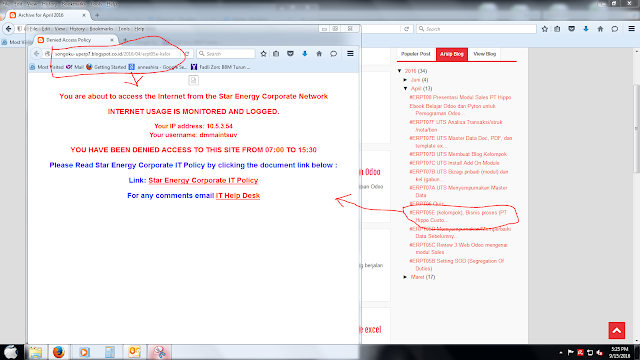Viewport: 640px width, 360px height.
Task: Open View Blog tab
Action: coord(484,54)
